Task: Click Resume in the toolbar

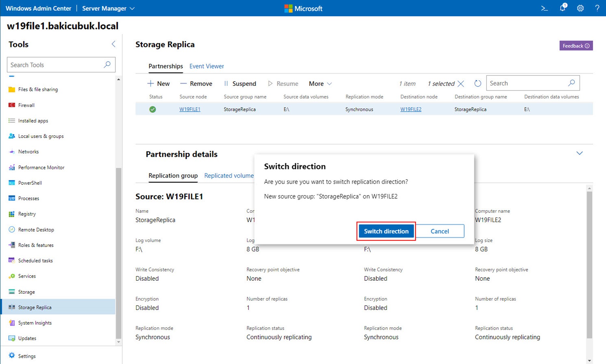Action: click(283, 84)
